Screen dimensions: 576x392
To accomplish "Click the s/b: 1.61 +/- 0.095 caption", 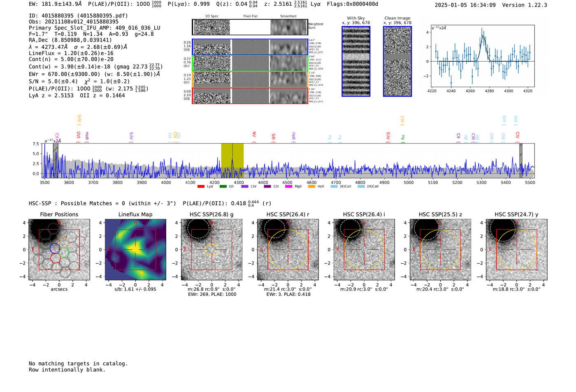I will pos(135,289).
